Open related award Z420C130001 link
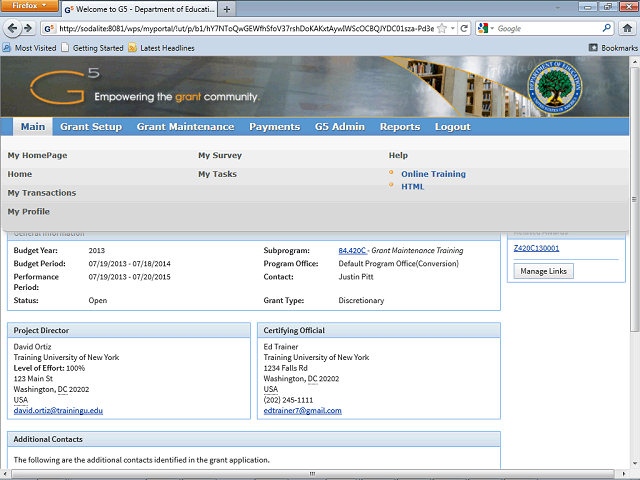The width and height of the screenshot is (640, 480). click(x=536, y=248)
